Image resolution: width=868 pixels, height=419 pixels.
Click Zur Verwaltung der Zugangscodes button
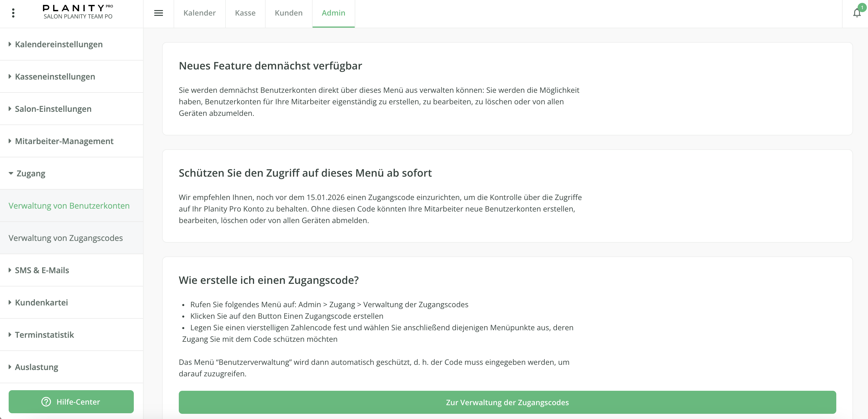(x=507, y=402)
